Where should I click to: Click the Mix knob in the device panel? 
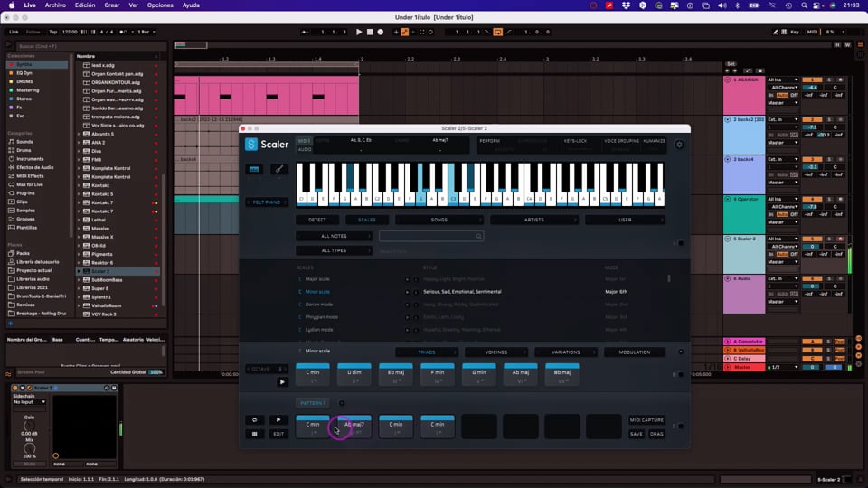[29, 447]
